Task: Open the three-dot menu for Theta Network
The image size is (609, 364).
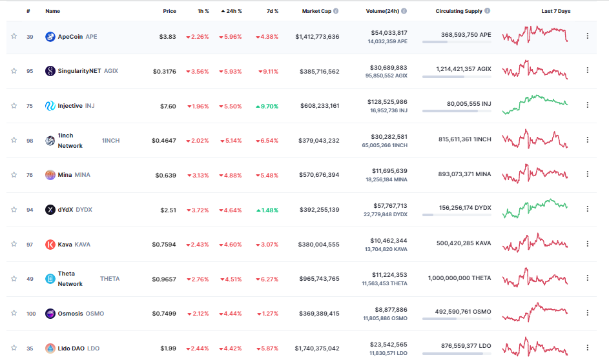Action: [x=587, y=278]
